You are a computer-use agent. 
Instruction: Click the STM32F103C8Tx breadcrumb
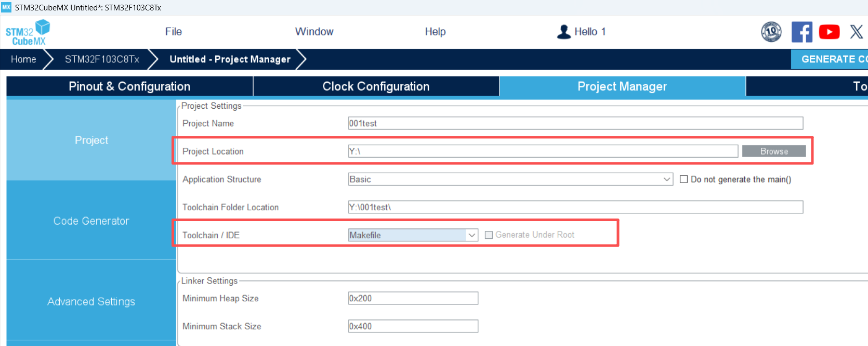click(x=102, y=59)
